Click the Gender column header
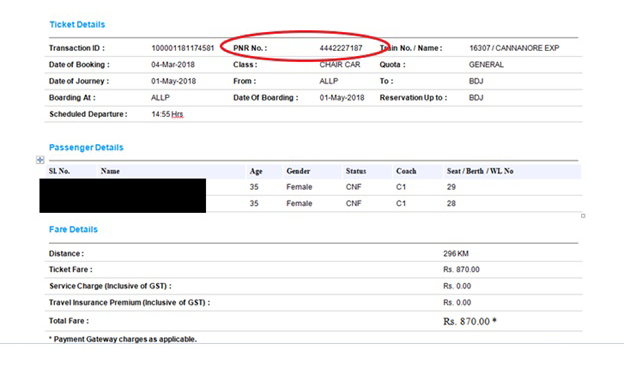The image size is (633, 375). pos(298,171)
